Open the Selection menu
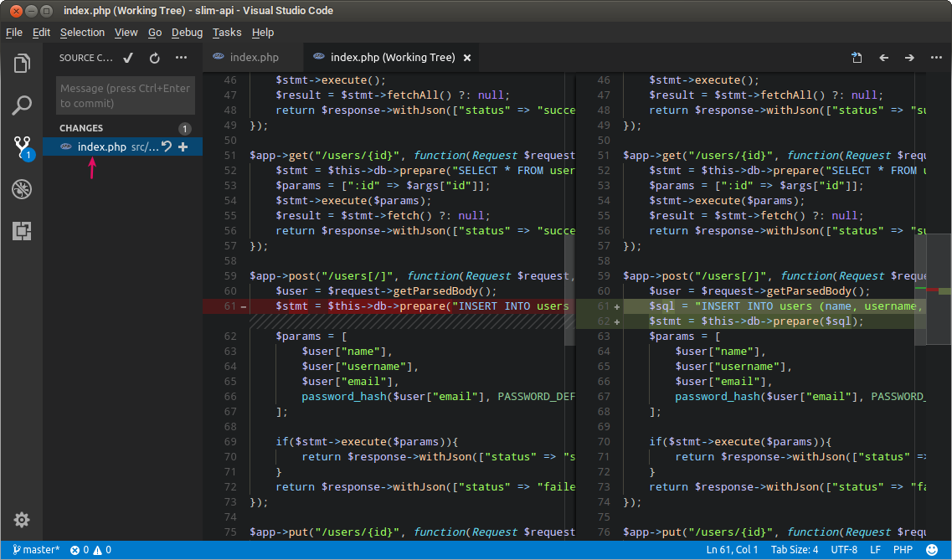Viewport: 952px width, 560px height. [82, 33]
